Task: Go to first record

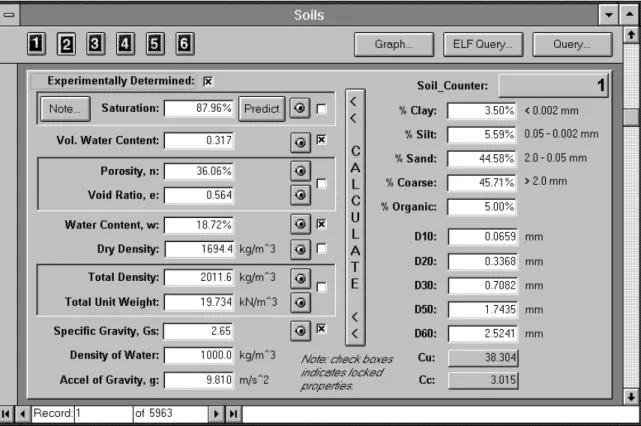Action: click(6, 414)
